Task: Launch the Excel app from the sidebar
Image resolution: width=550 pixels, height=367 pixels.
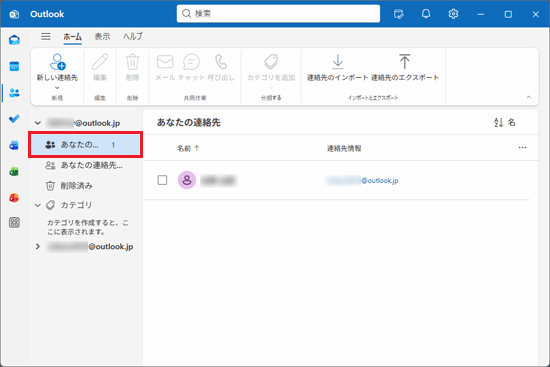Action: point(14,172)
